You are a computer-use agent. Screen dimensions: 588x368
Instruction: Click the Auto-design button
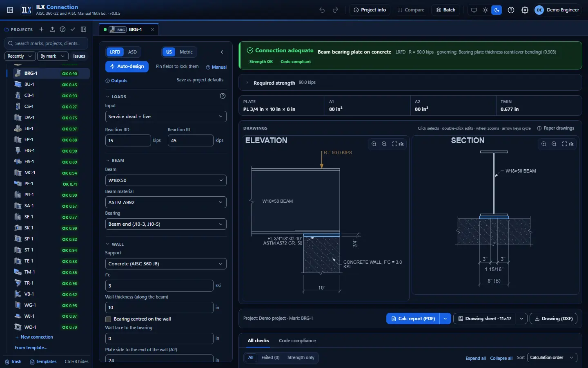click(x=127, y=66)
